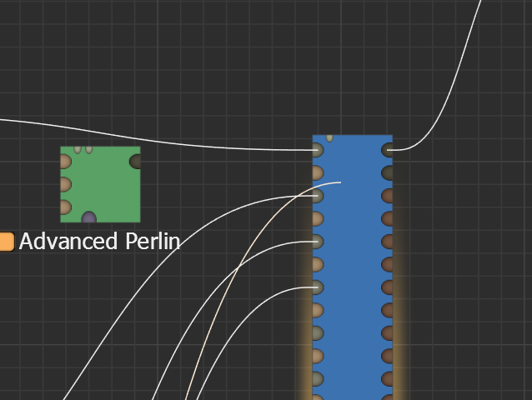Viewport: 532px width, 400px height.
Task: Click the small port atop the blue node
Action: [x=329, y=137]
